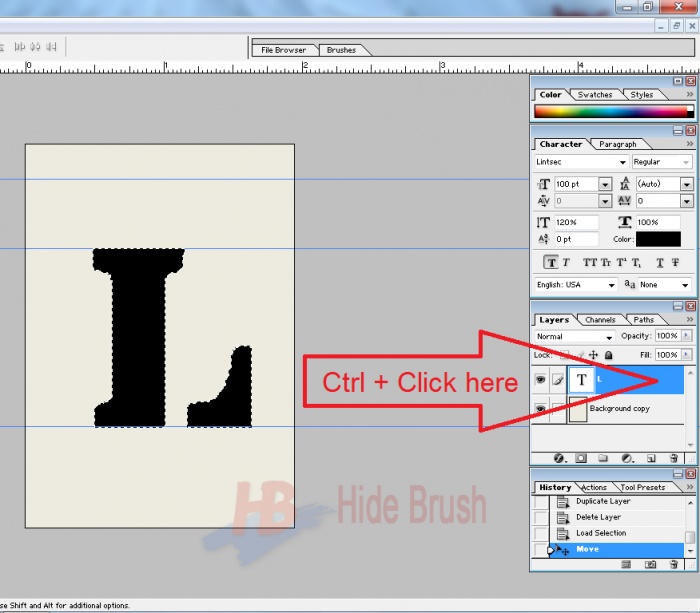Create a new layer set folder

[x=603, y=458]
